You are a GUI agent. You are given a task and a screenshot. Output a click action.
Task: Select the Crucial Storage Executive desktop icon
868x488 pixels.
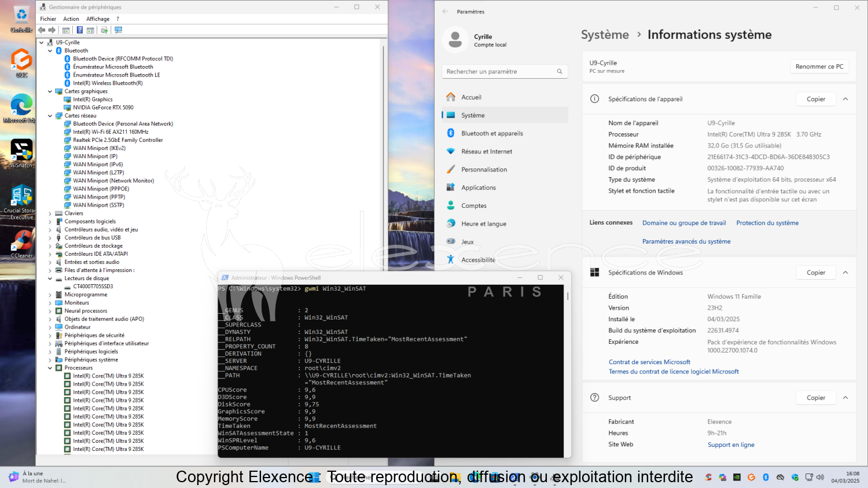click(x=21, y=202)
